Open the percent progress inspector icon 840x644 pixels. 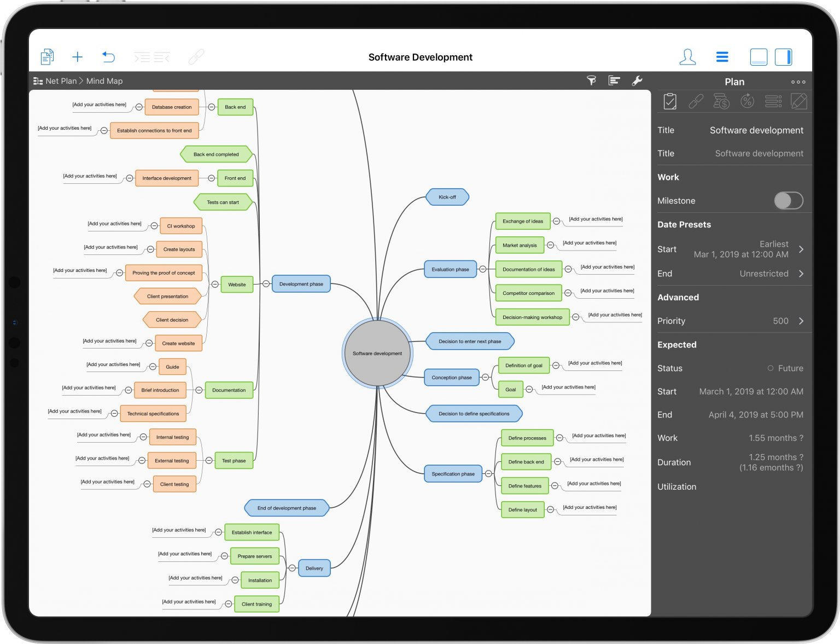[x=747, y=101]
